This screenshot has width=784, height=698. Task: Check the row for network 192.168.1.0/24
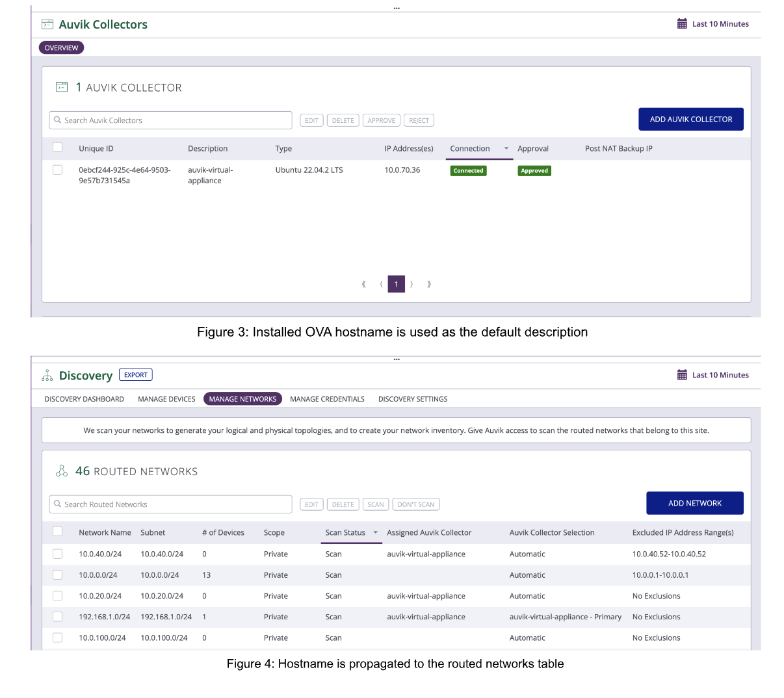58,617
